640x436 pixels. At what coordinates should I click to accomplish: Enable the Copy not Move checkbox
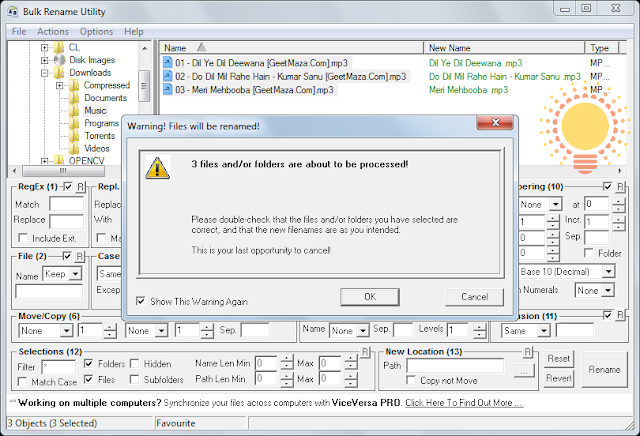[411, 380]
